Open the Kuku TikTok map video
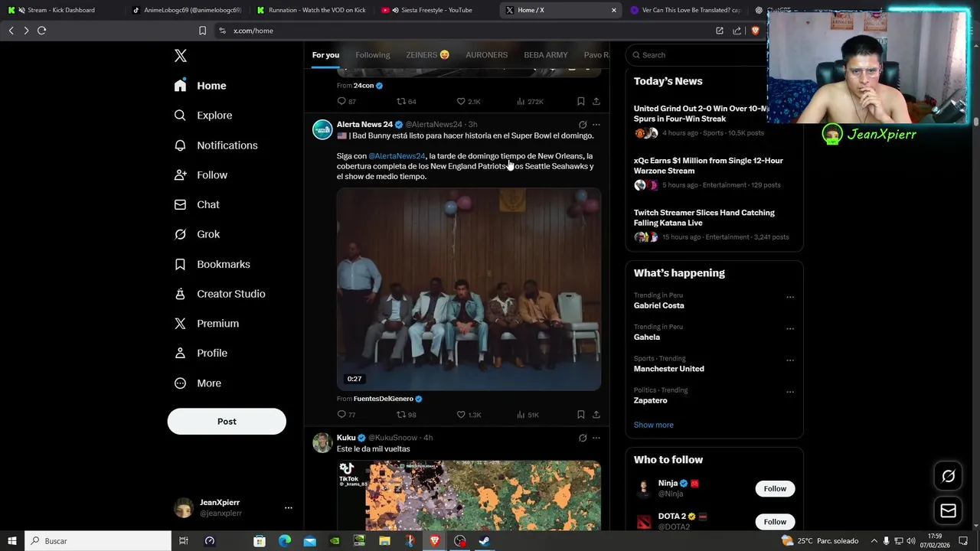The width and height of the screenshot is (980, 551). click(469, 495)
